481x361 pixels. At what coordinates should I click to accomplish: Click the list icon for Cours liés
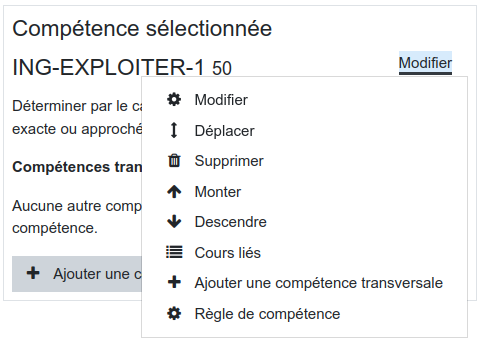pyautogui.click(x=174, y=252)
